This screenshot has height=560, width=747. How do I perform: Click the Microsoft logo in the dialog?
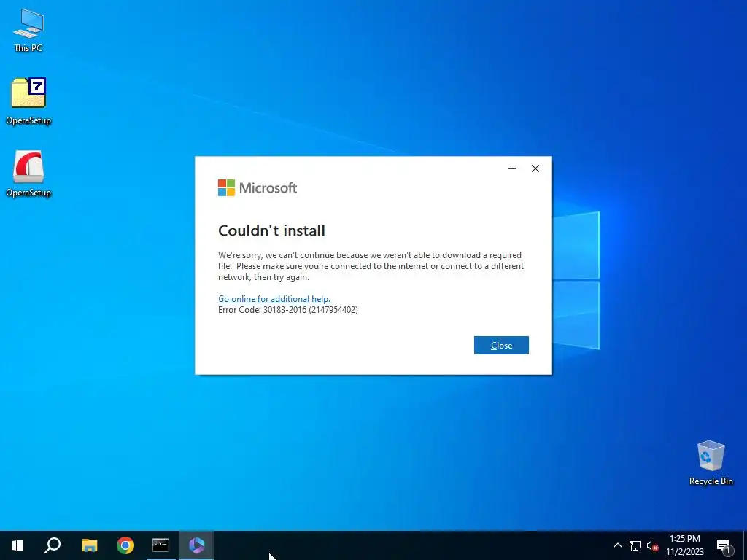[x=258, y=187]
